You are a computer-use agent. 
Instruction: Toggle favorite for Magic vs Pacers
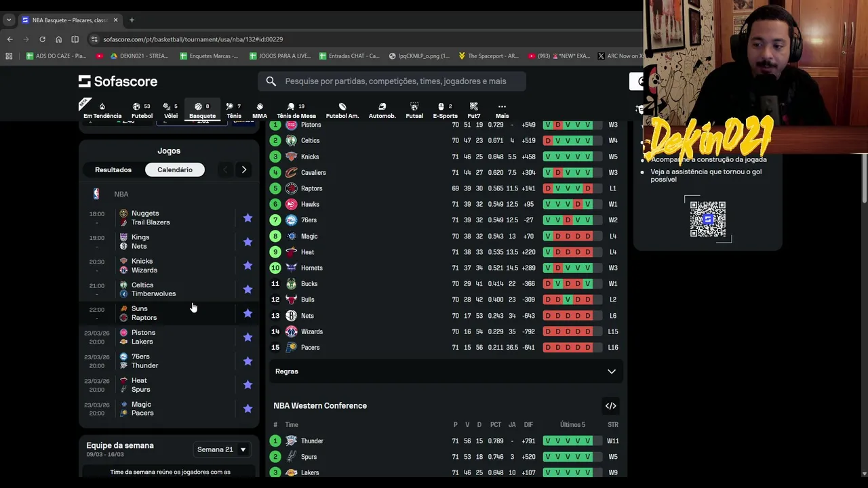248,409
